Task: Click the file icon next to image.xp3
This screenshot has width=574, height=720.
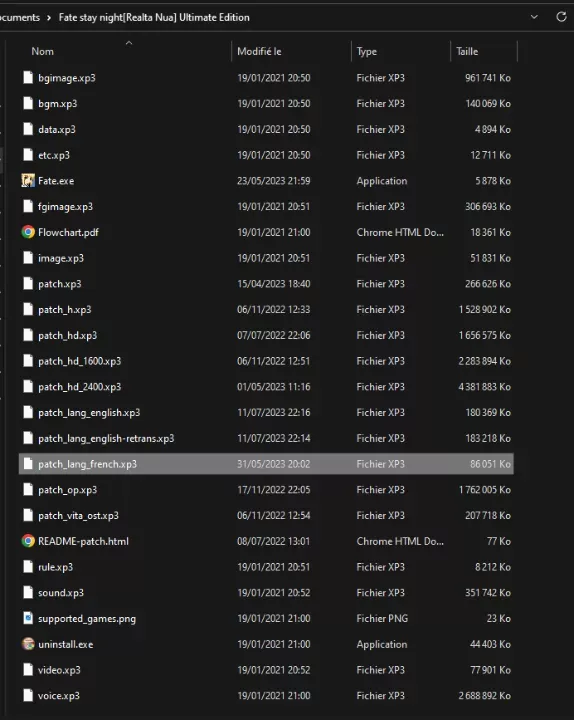Action: [x=28, y=258]
